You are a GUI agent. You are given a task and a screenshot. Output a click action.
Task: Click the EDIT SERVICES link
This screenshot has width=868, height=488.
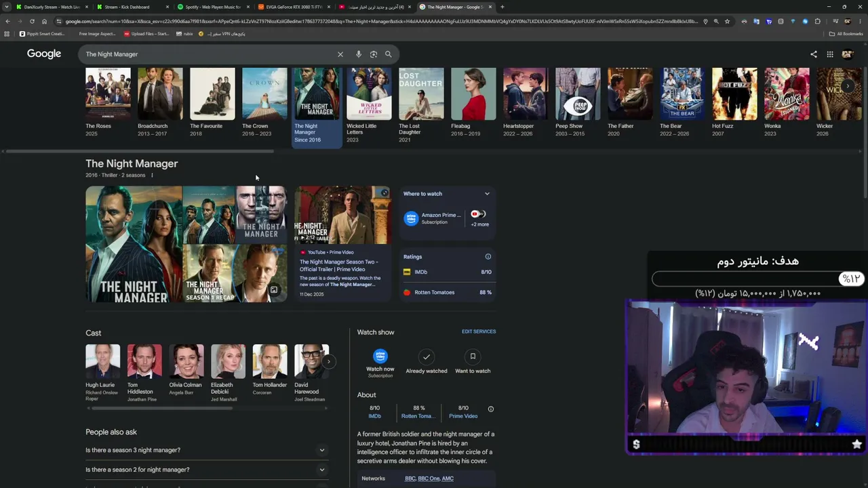pyautogui.click(x=479, y=331)
